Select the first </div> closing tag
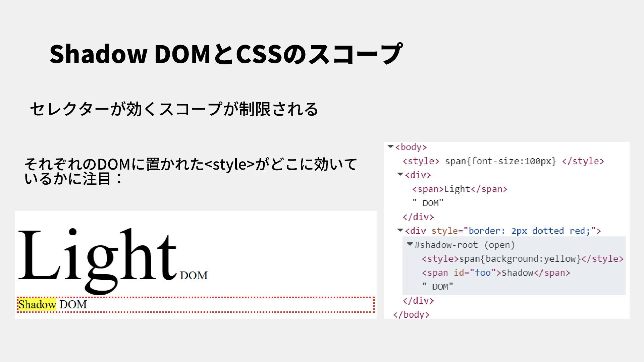 (418, 217)
